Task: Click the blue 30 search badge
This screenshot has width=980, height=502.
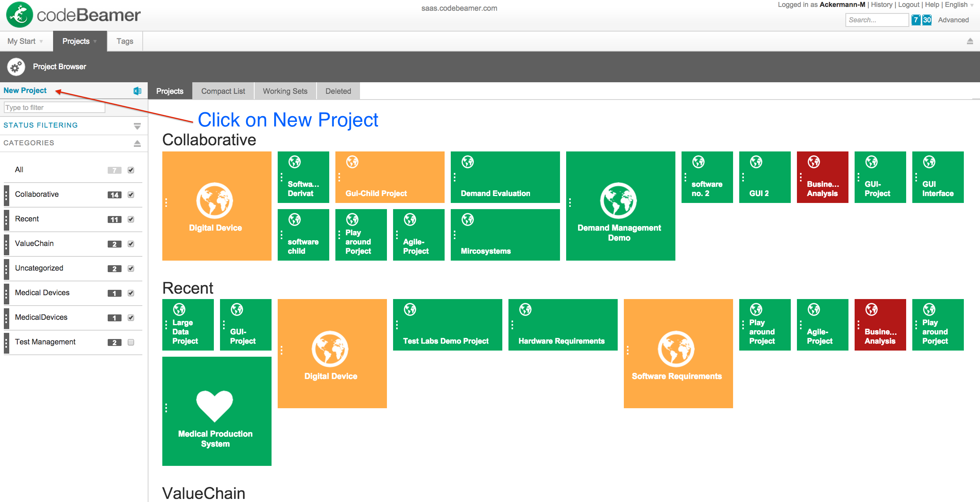Action: (x=927, y=20)
